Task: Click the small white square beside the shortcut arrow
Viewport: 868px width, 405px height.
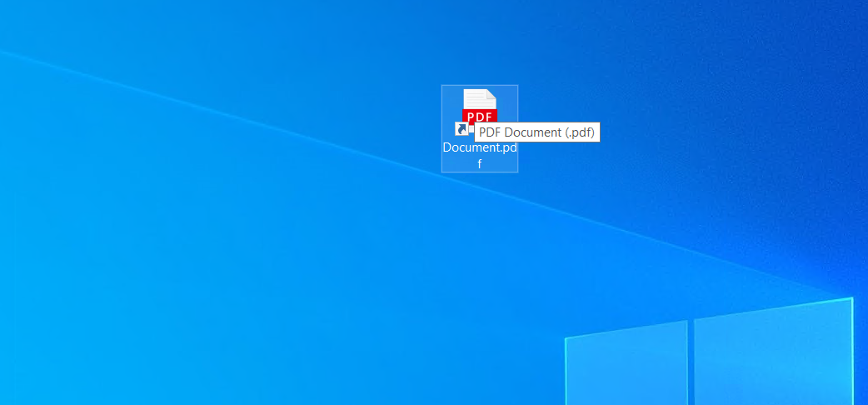Action: click(471, 129)
